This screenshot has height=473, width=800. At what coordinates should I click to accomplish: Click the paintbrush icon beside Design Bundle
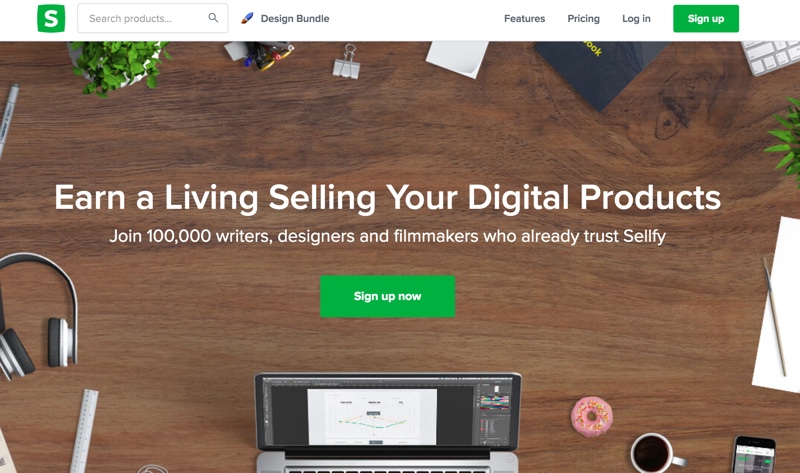click(x=247, y=18)
